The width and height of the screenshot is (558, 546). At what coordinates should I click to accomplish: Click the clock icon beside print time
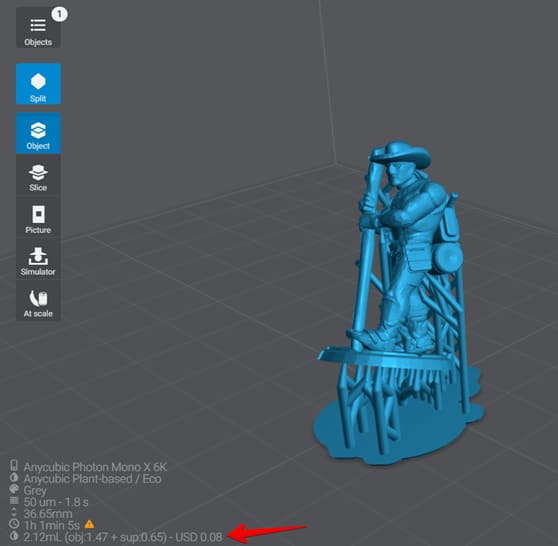coord(14,524)
